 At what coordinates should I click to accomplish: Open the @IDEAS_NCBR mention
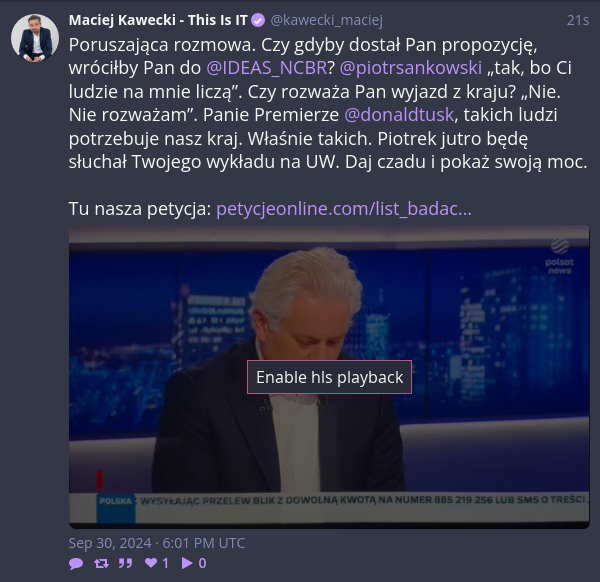coord(267,68)
